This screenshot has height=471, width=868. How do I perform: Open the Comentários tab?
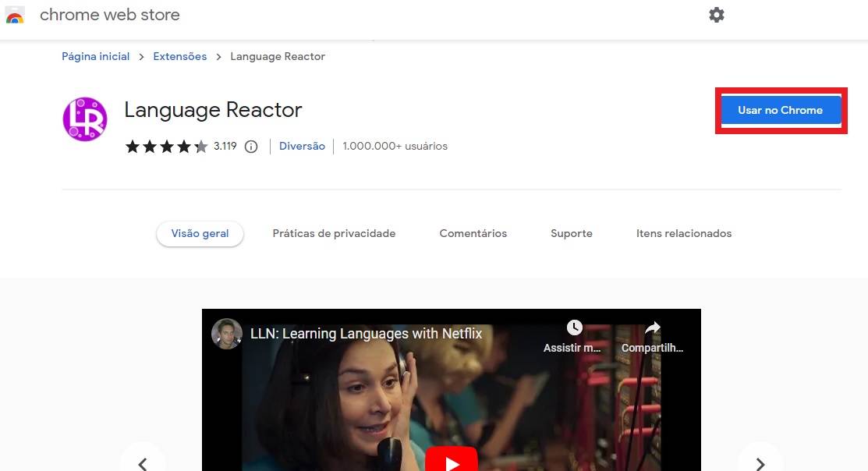(473, 234)
